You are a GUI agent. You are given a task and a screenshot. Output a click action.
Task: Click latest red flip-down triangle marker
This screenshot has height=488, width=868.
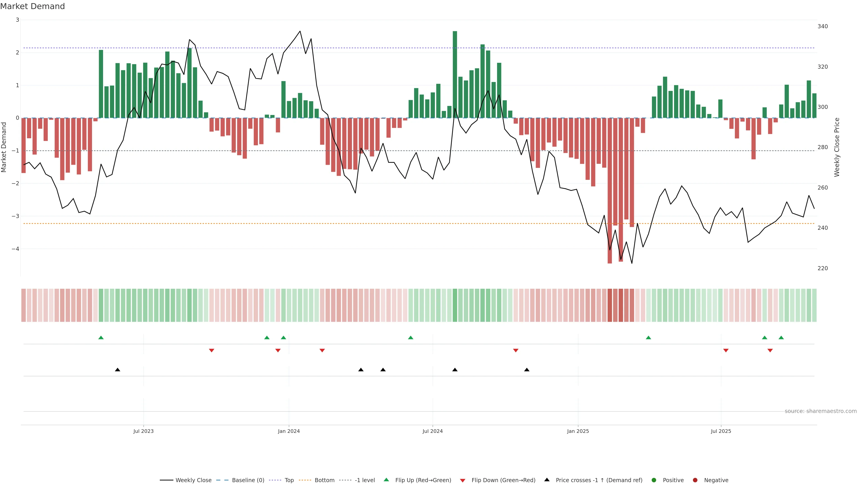(x=770, y=351)
